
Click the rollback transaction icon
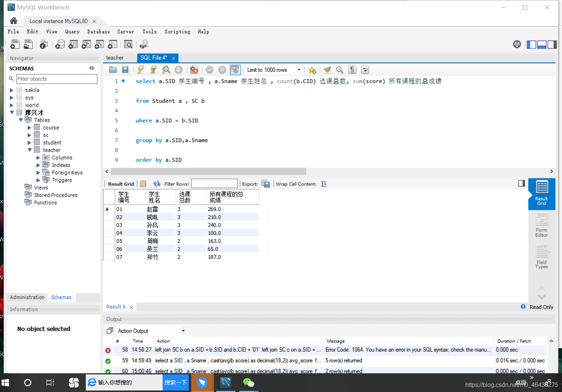[x=222, y=70]
